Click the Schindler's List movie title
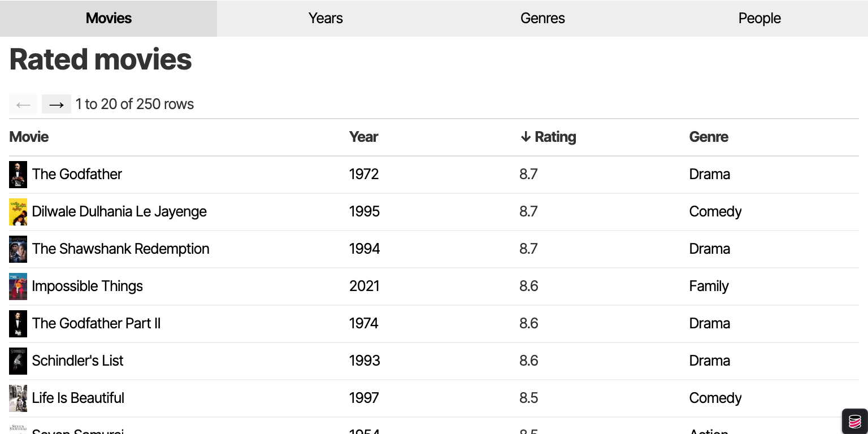This screenshot has width=868, height=434. [77, 361]
